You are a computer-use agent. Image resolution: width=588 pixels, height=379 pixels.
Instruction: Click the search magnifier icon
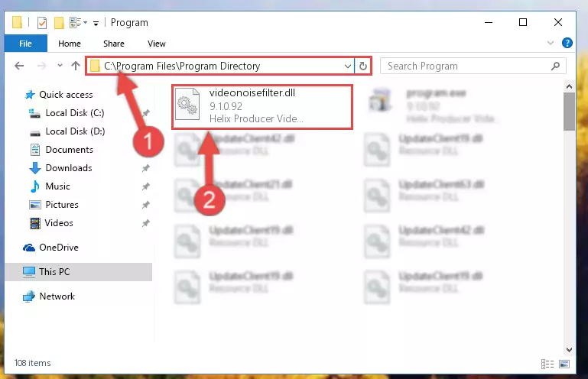tap(555, 66)
